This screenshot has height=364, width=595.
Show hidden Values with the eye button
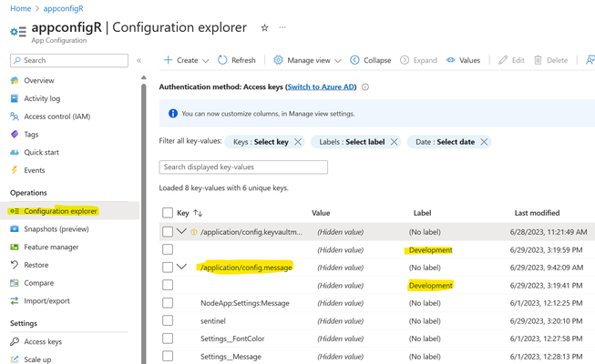tap(463, 60)
